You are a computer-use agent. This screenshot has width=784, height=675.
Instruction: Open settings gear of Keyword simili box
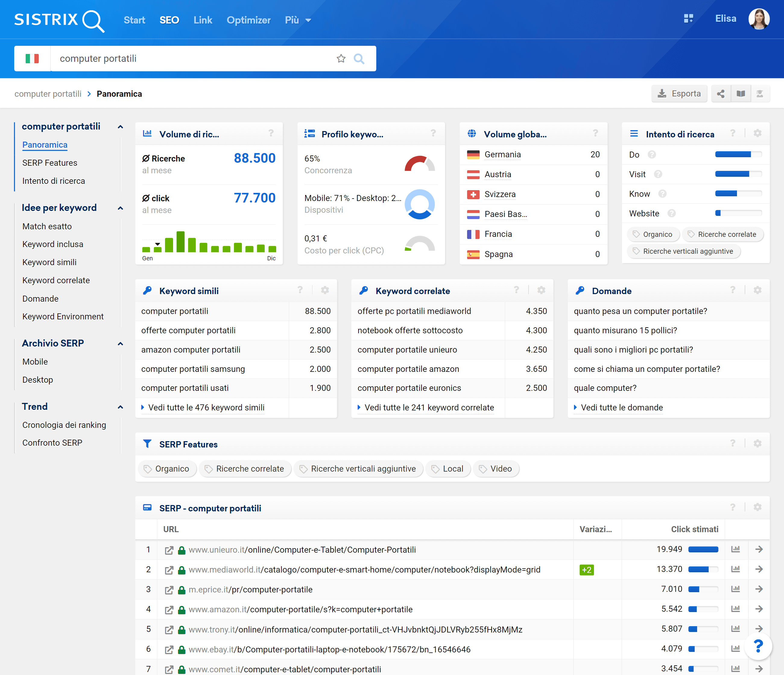click(x=325, y=290)
